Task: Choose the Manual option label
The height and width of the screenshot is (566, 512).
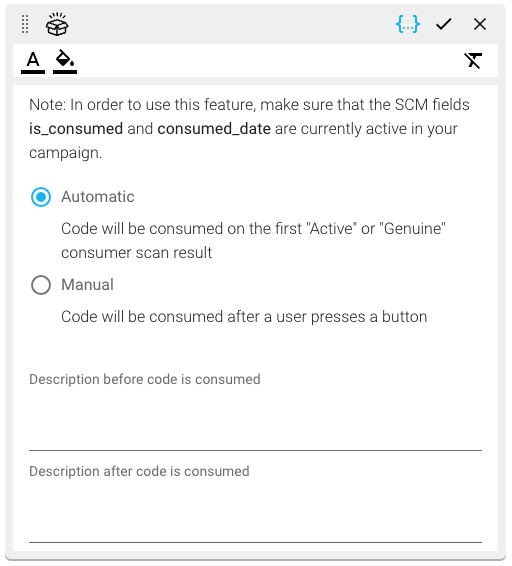Action: pyautogui.click(x=87, y=285)
